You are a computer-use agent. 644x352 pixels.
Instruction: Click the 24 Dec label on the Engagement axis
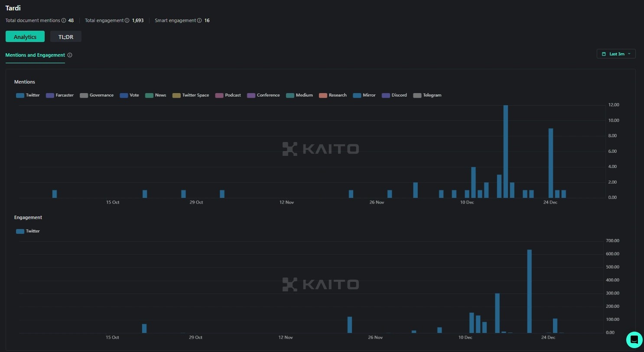(x=548, y=337)
